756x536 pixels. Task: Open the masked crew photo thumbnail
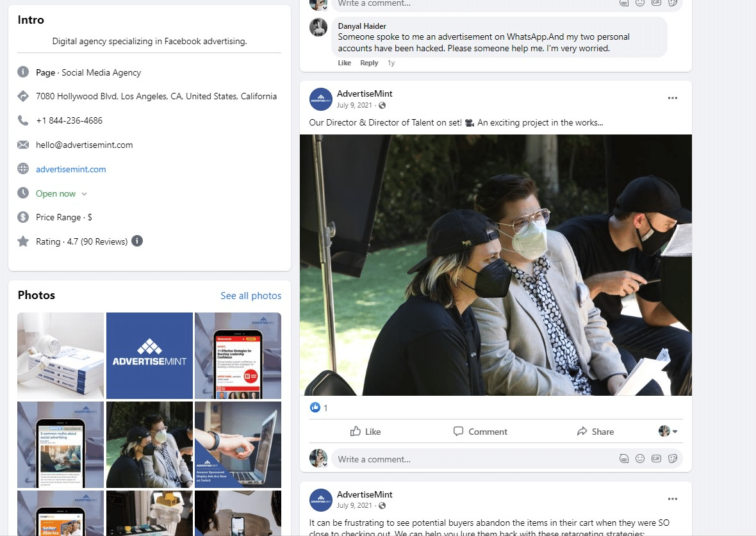tap(149, 445)
